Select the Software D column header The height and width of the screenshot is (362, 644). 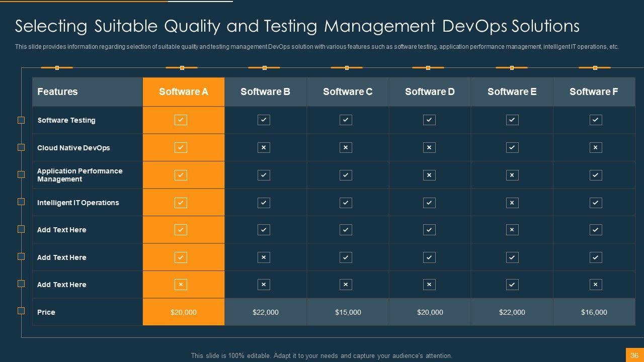pos(430,92)
